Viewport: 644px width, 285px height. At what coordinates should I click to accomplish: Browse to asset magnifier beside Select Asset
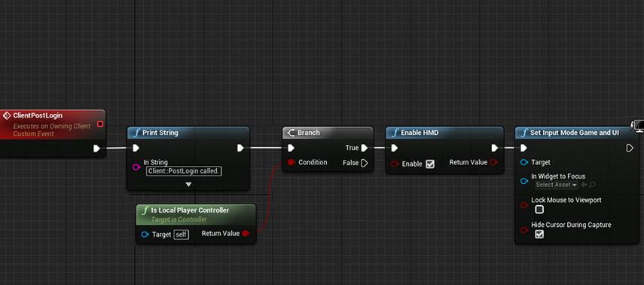[x=592, y=185]
